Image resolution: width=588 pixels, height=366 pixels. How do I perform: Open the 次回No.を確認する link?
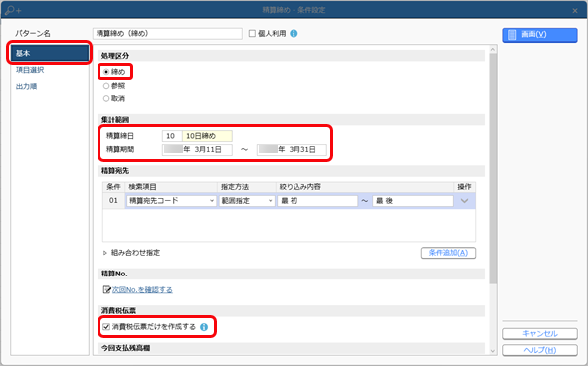click(x=142, y=289)
